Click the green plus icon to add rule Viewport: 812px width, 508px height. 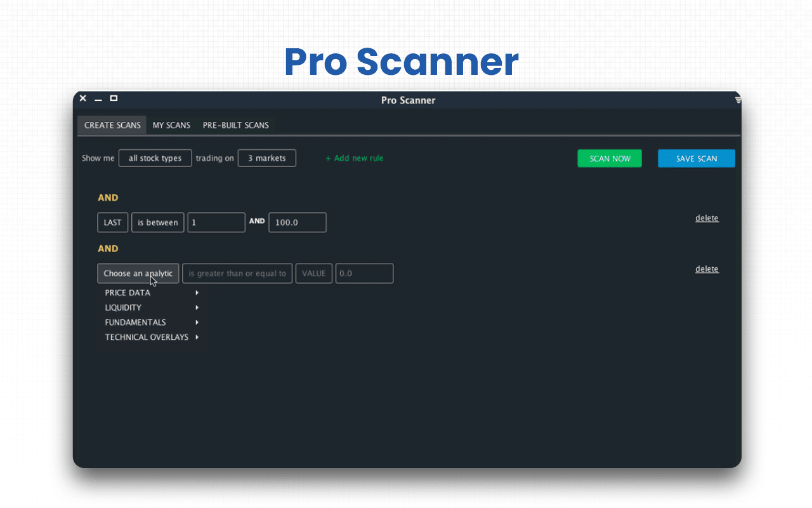pos(329,158)
